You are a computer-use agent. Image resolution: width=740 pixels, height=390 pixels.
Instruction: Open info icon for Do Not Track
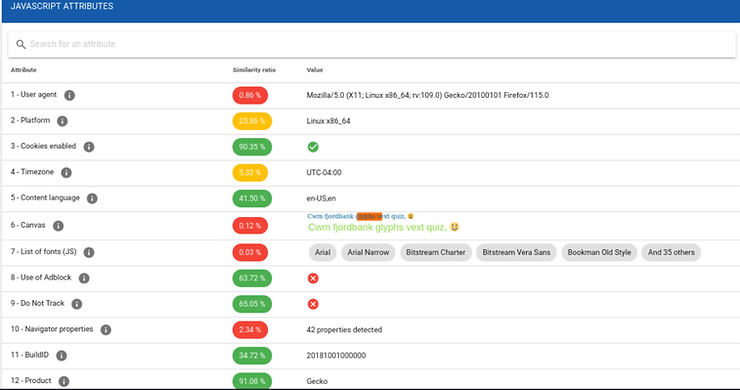(77, 304)
